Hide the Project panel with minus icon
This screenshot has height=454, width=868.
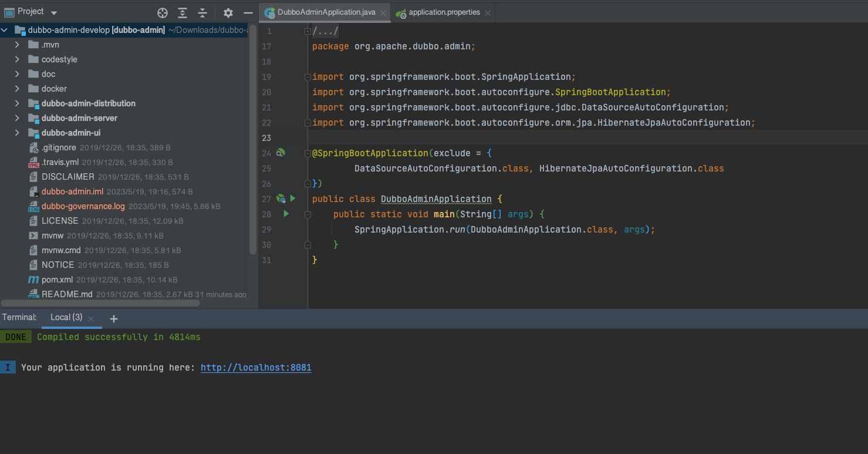pos(248,13)
